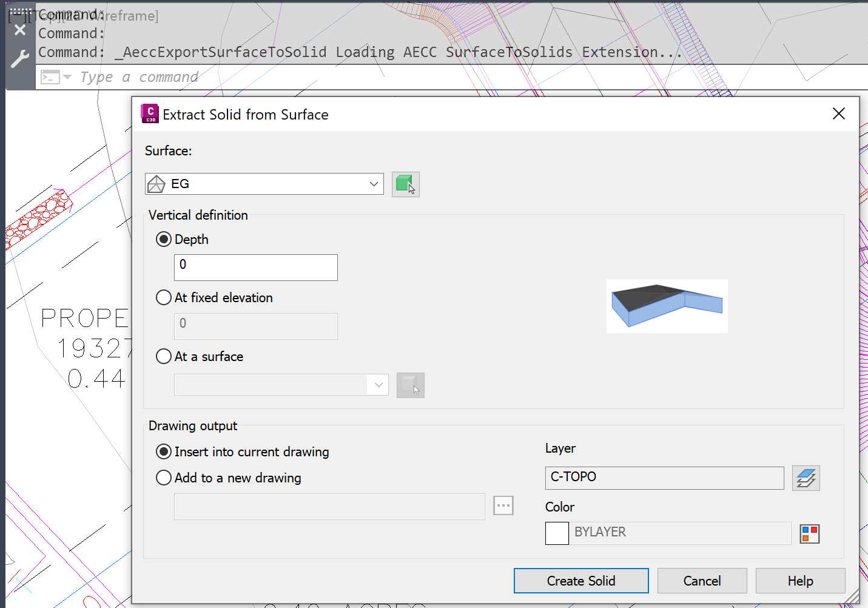Image resolution: width=868 pixels, height=608 pixels.
Task: Click the Civil 3D icon in dialog title bar
Action: click(x=150, y=113)
